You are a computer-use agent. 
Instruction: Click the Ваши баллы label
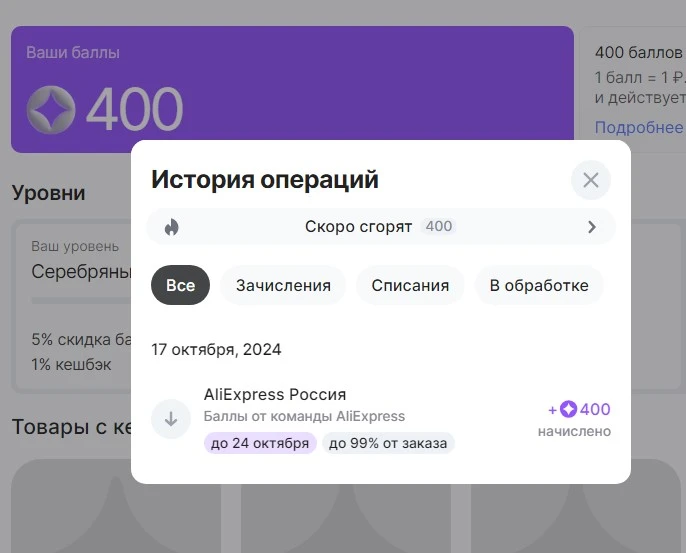pos(73,52)
